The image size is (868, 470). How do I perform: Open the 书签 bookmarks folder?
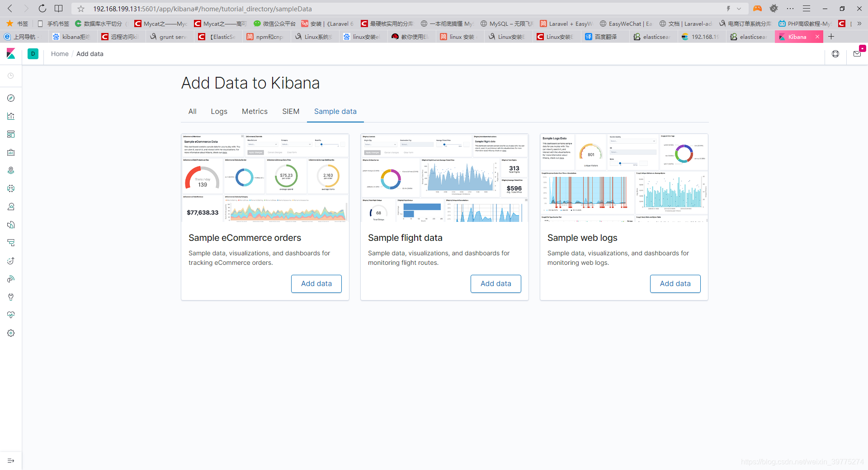point(18,23)
